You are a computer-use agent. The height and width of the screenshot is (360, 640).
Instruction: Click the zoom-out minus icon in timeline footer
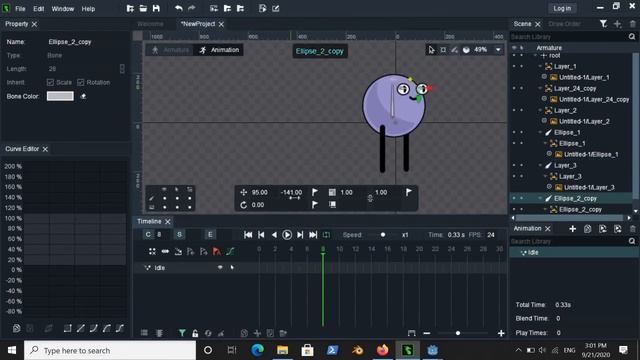[x=427, y=333]
